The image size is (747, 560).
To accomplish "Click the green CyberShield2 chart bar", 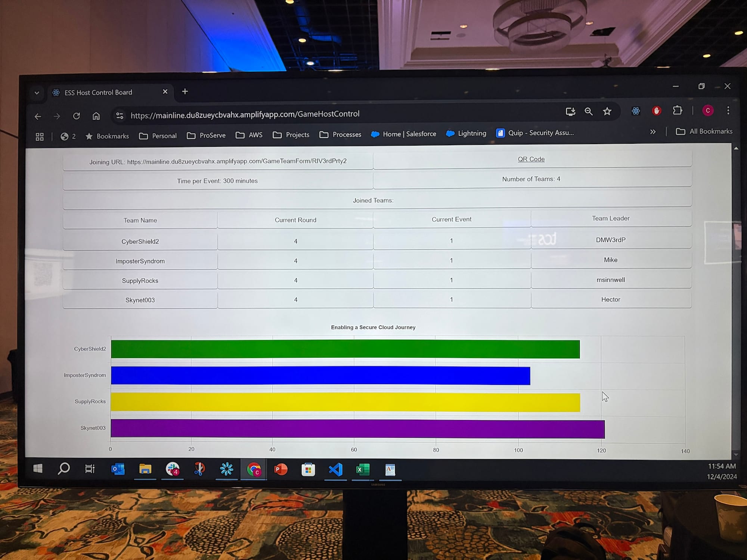I will coord(345,349).
